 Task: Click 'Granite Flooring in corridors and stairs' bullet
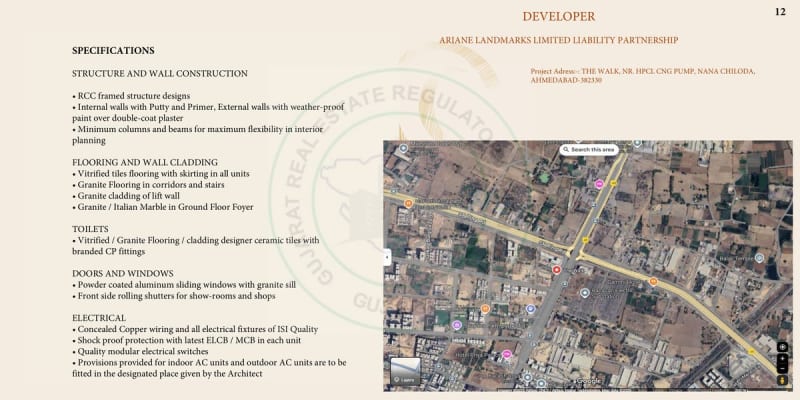click(148, 185)
